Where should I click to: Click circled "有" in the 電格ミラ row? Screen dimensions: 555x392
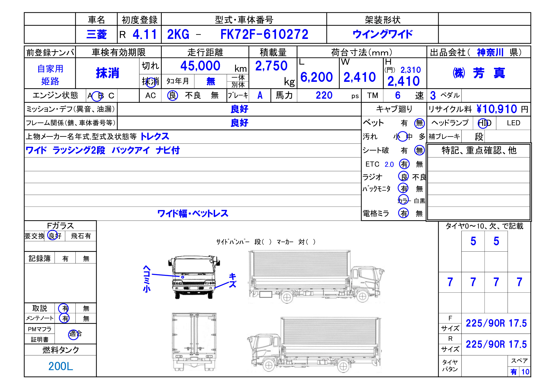click(404, 213)
